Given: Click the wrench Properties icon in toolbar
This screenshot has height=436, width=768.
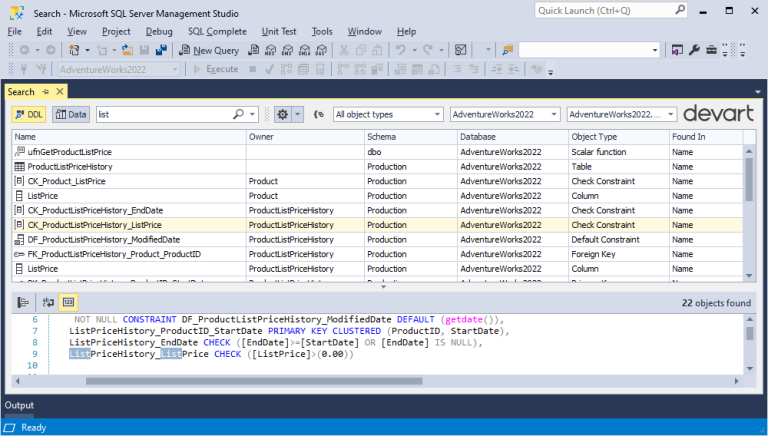Looking at the screenshot, I should click(694, 50).
